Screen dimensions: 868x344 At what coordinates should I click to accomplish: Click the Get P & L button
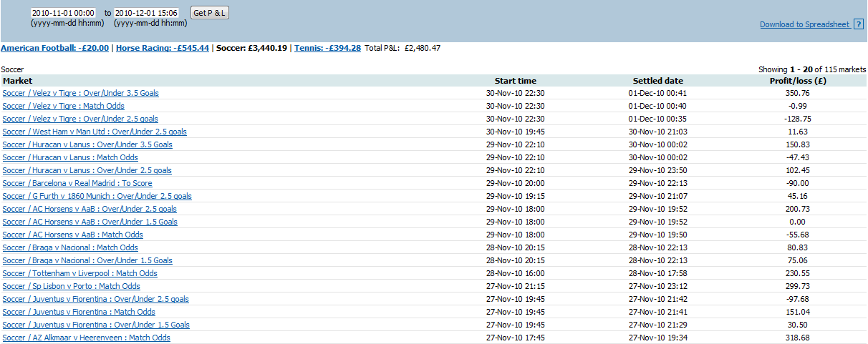click(210, 13)
